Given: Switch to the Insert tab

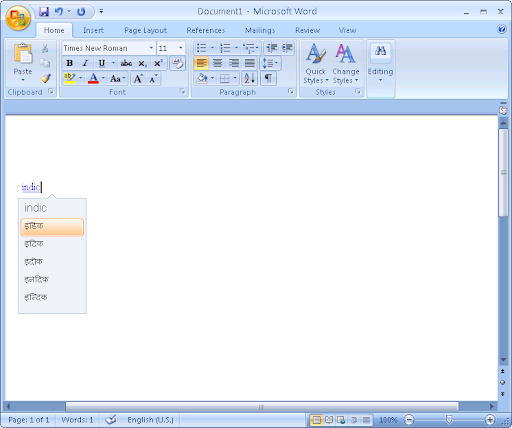Looking at the screenshot, I should point(93,30).
